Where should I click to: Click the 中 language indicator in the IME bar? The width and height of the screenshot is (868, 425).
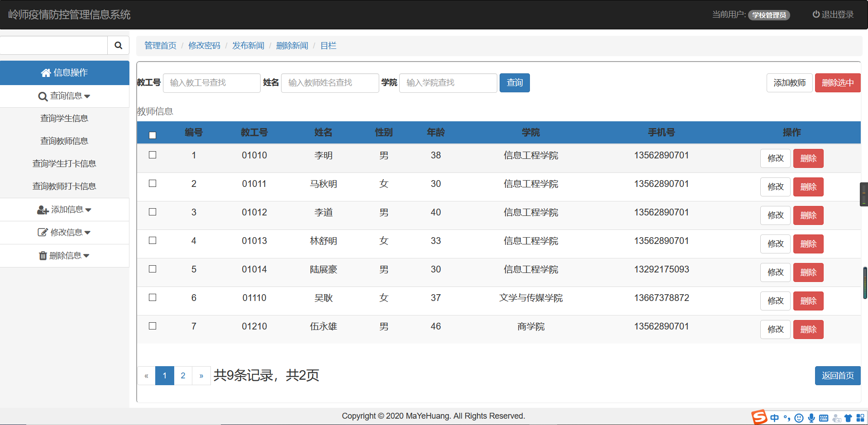point(774,418)
